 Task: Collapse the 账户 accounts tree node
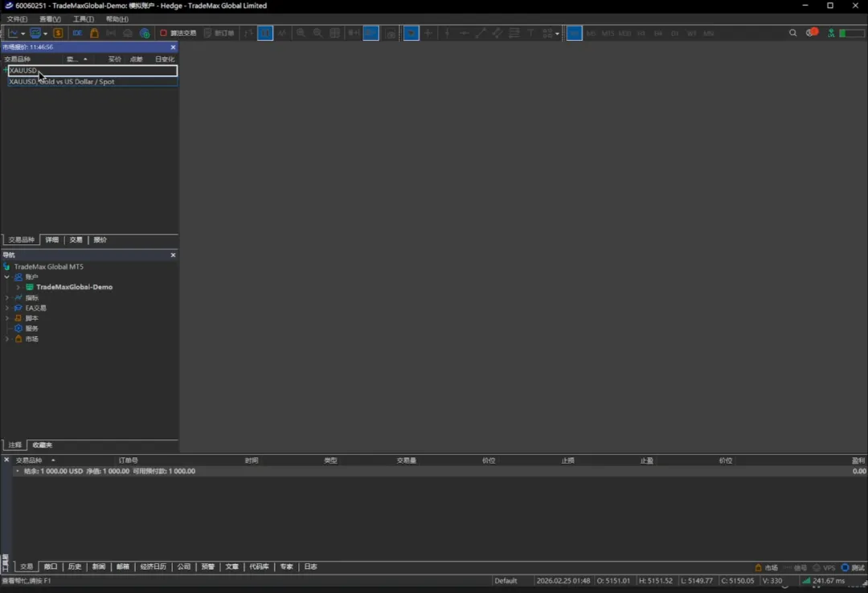pyautogui.click(x=7, y=277)
